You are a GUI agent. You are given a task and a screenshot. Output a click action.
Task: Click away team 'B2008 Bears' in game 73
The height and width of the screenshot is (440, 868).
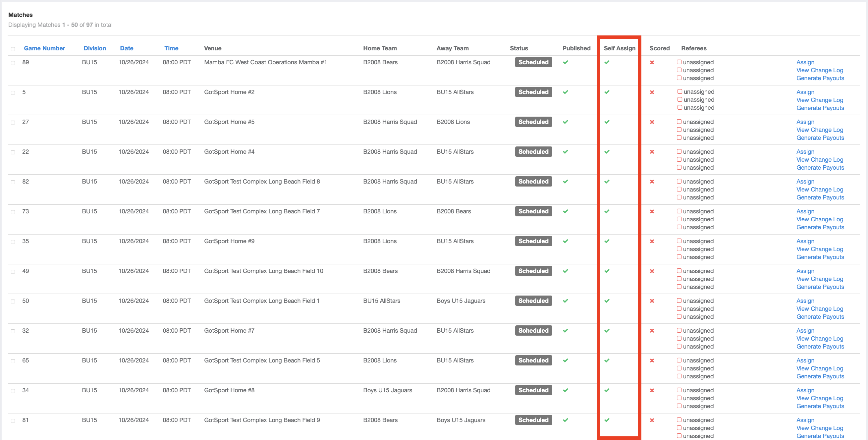point(454,211)
